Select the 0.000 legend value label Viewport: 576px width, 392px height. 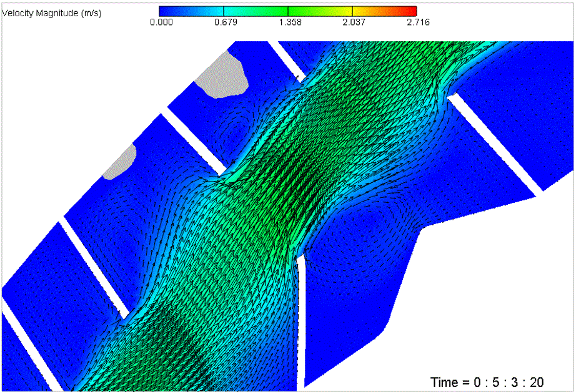tap(161, 22)
